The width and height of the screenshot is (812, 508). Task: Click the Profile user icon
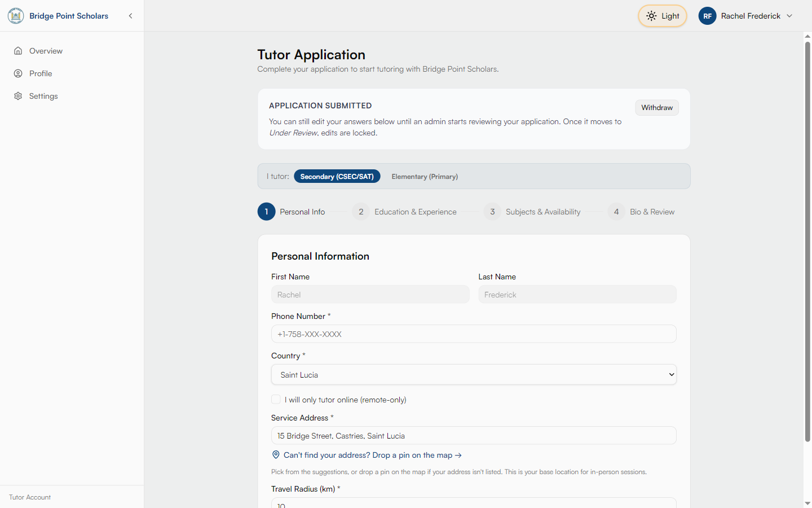click(x=18, y=73)
